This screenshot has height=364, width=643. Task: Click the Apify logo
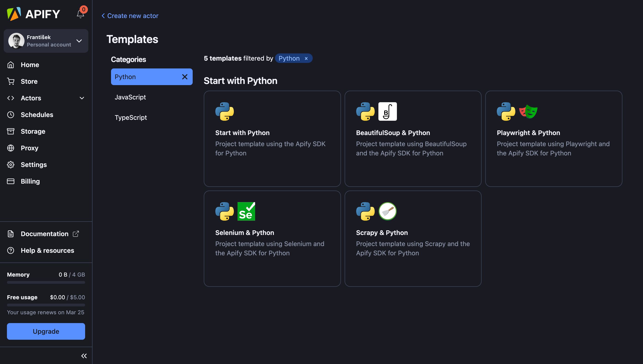pos(33,14)
